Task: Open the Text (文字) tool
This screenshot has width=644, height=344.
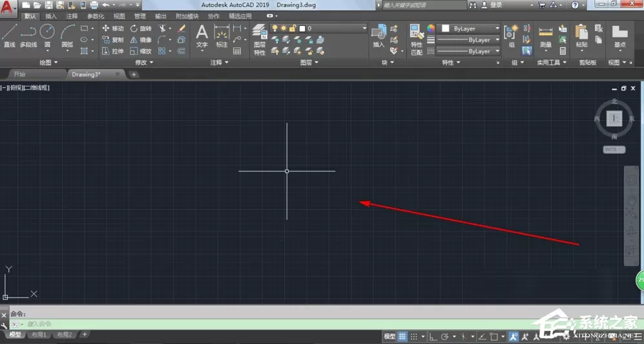Action: click(x=202, y=36)
